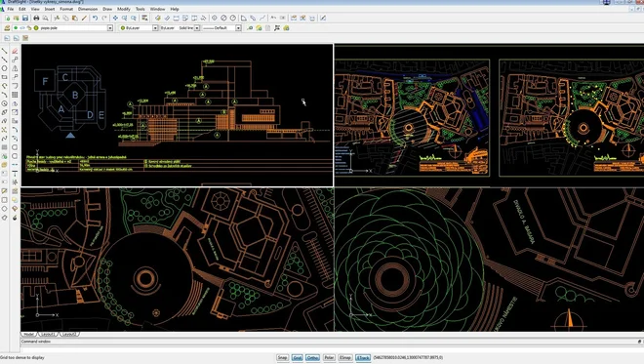
Task: Open the Layers Manager icon
Action: 7,28
